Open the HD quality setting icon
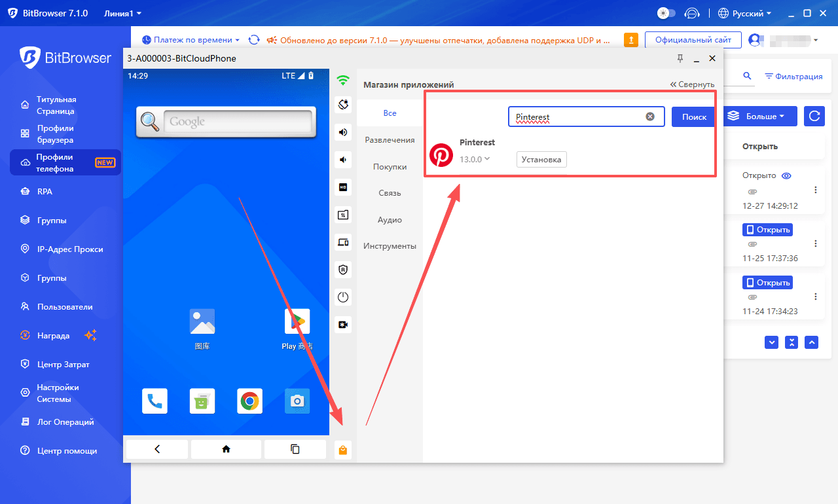This screenshot has width=838, height=504. pos(343,187)
